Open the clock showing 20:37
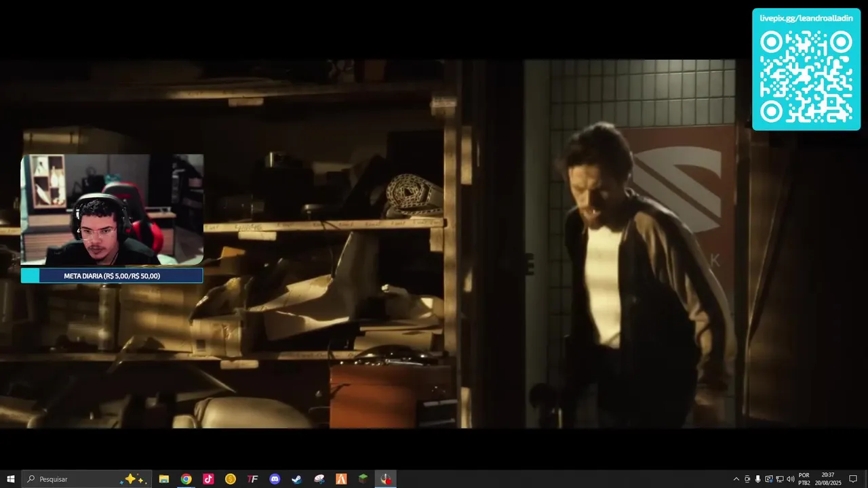This screenshot has width=868, height=488. pyautogui.click(x=827, y=479)
